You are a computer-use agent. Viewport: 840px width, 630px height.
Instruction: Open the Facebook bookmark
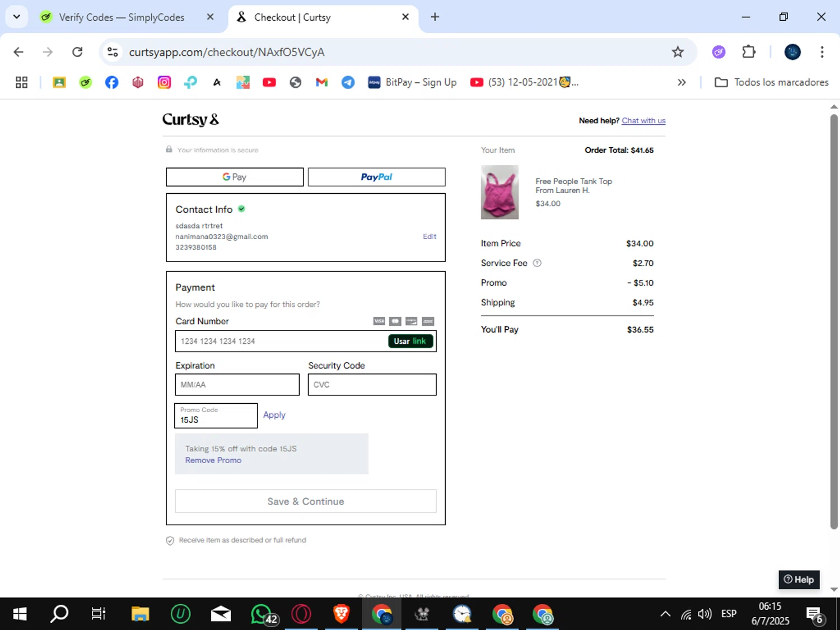(x=112, y=82)
